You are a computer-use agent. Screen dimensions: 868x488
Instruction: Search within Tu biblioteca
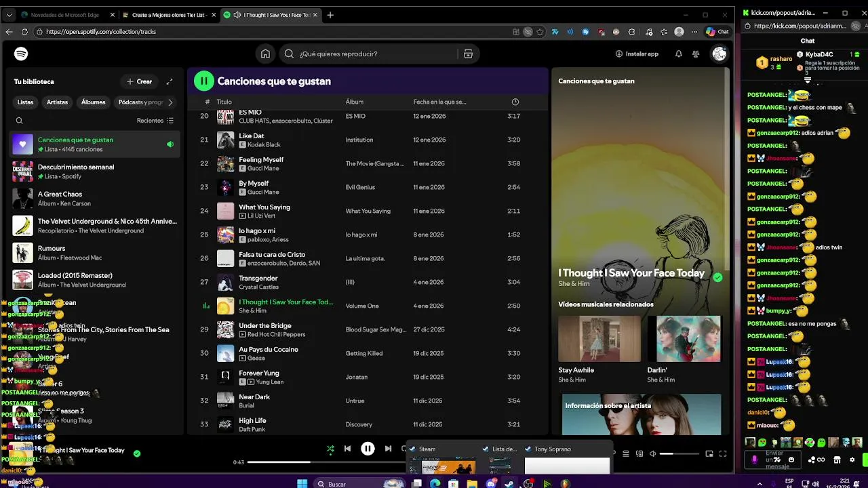[x=19, y=121]
